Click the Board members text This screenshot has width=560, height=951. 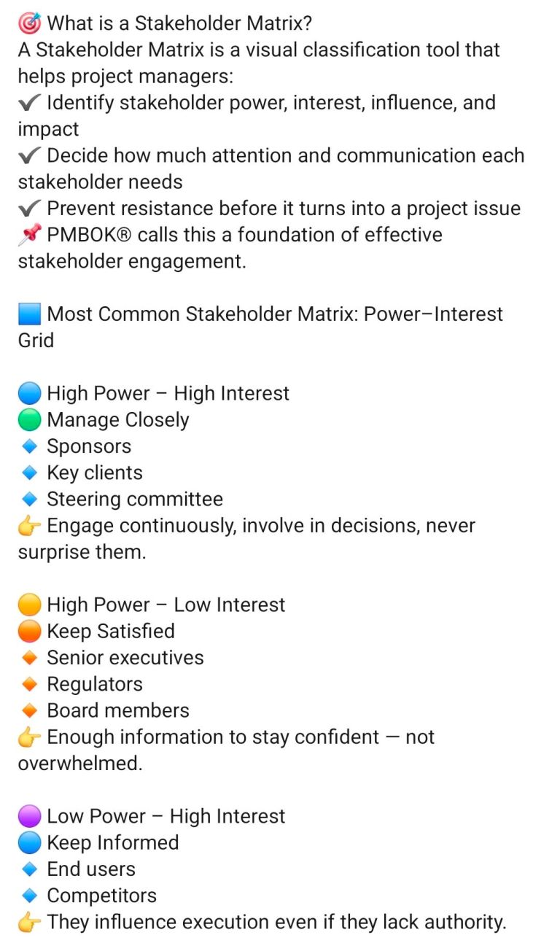coord(118,710)
